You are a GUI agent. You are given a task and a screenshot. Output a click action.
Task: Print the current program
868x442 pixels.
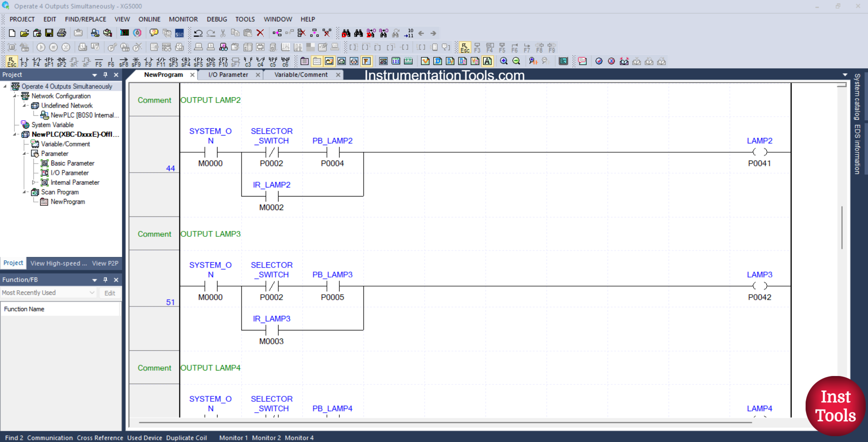pos(61,33)
